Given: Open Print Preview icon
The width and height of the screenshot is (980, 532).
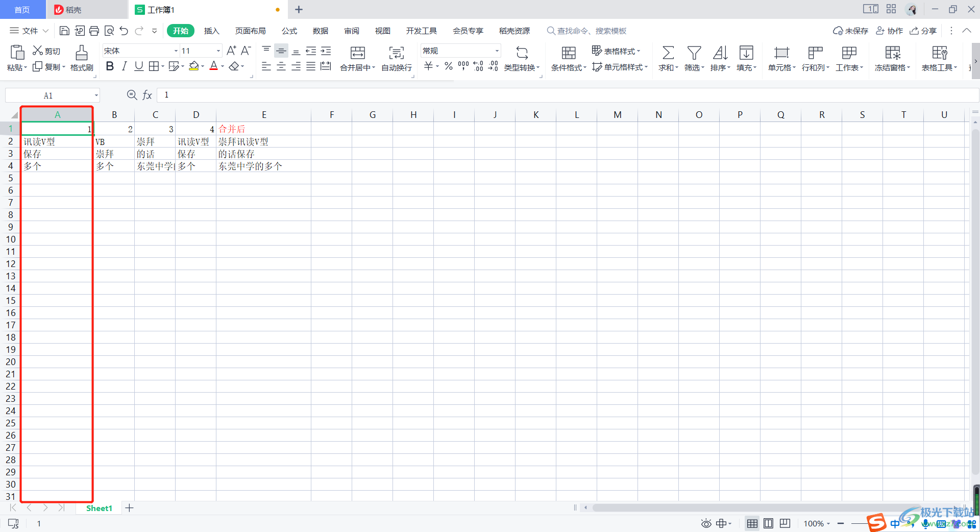Looking at the screenshot, I should point(109,31).
